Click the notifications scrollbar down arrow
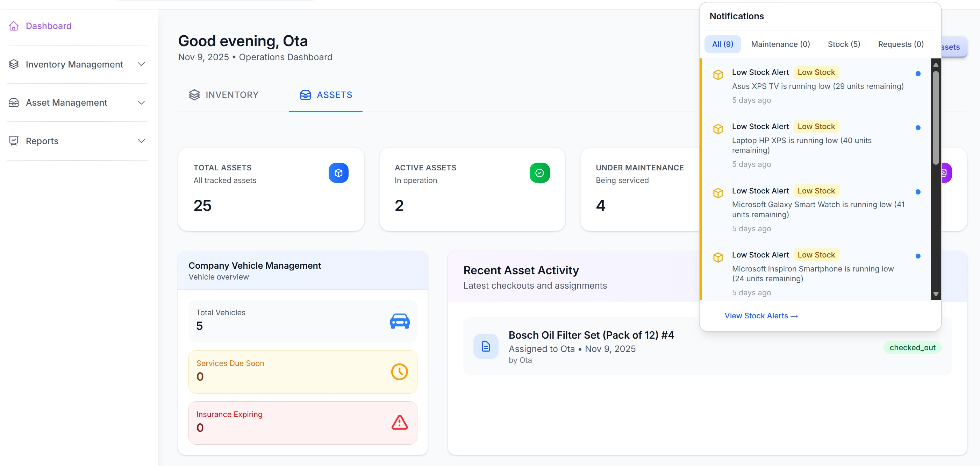This screenshot has height=466, width=980. coord(936,294)
